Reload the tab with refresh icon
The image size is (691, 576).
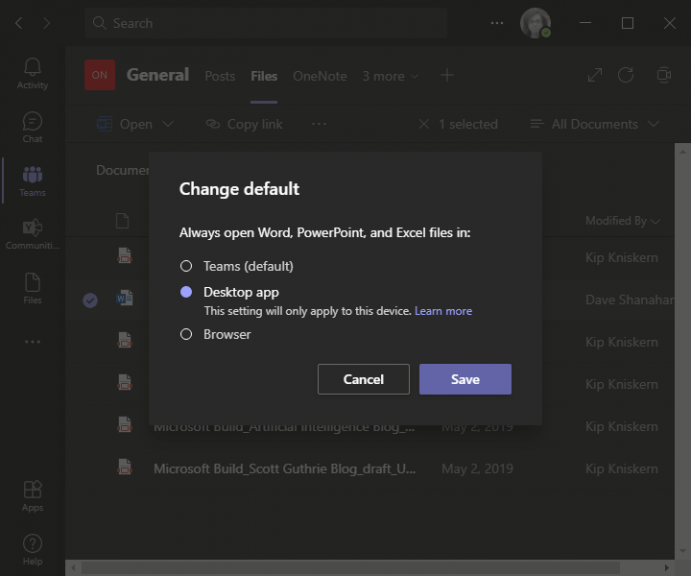coord(625,75)
